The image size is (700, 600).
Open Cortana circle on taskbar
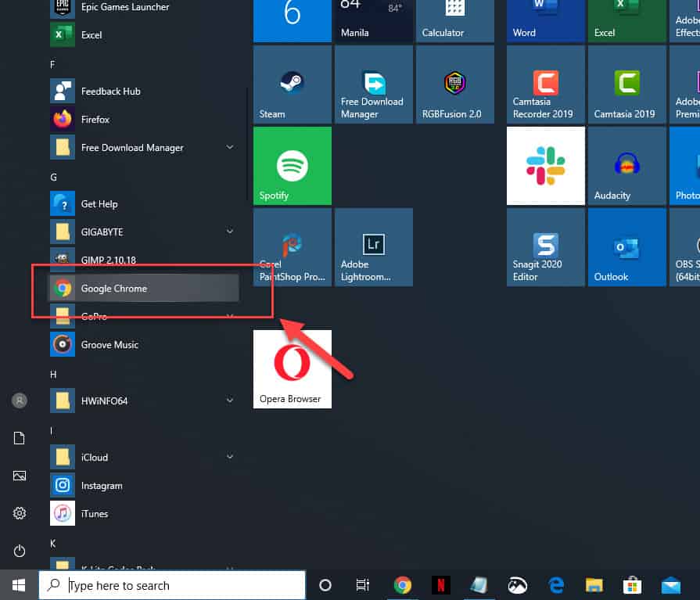tap(325, 585)
